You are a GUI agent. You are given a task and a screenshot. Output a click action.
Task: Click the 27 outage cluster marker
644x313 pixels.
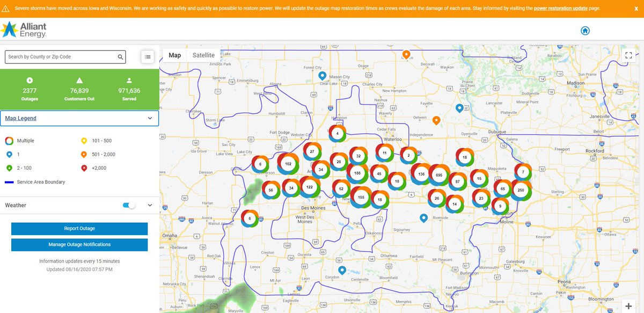coord(312,151)
